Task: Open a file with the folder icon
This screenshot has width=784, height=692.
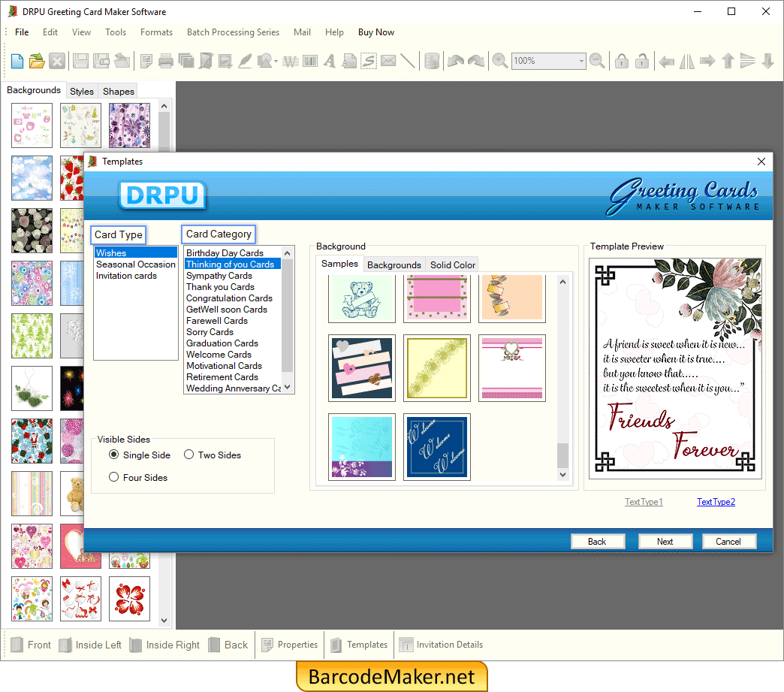Action: coord(37,61)
